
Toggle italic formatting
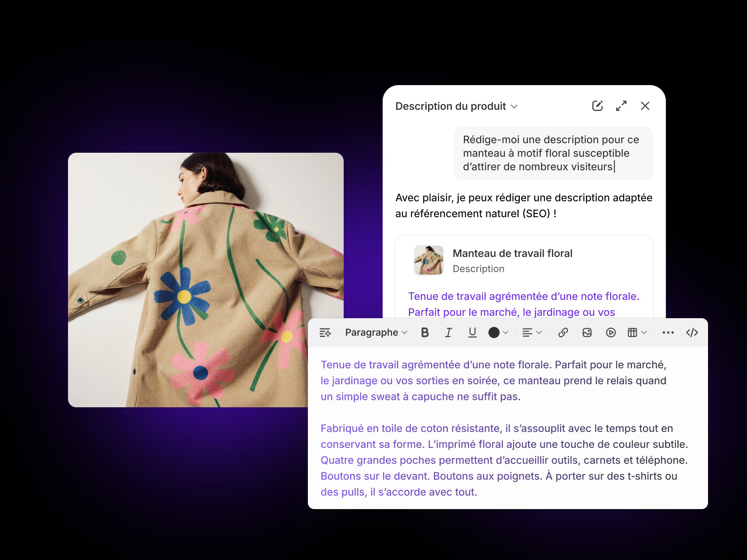click(x=449, y=332)
